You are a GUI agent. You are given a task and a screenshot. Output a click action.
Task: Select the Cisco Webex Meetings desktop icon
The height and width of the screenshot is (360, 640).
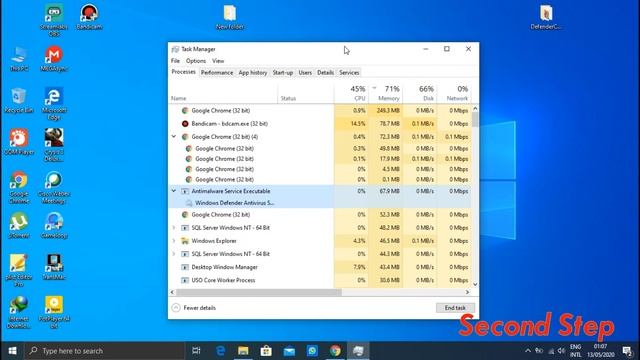point(54,187)
